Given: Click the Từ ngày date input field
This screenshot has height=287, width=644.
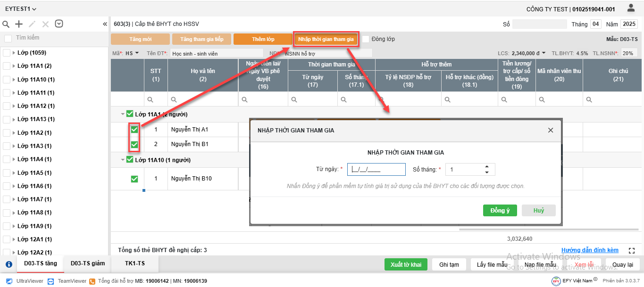Looking at the screenshot, I should (376, 170).
